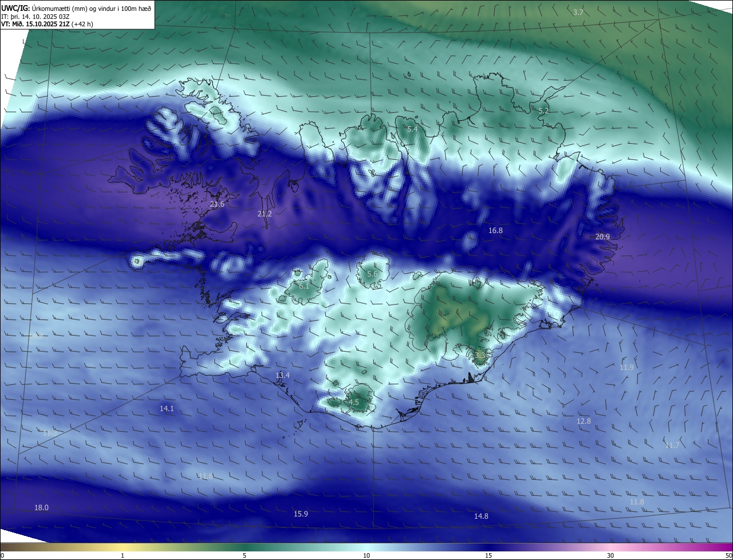Viewport: 733px width, 560px height.
Task: Click the 21.2 value label
Action: [265, 214]
